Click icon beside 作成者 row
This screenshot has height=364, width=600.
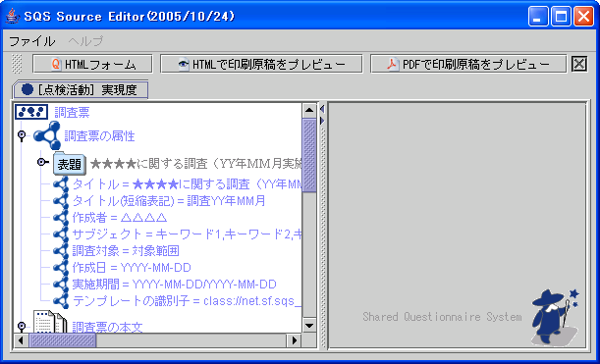pos(61,218)
